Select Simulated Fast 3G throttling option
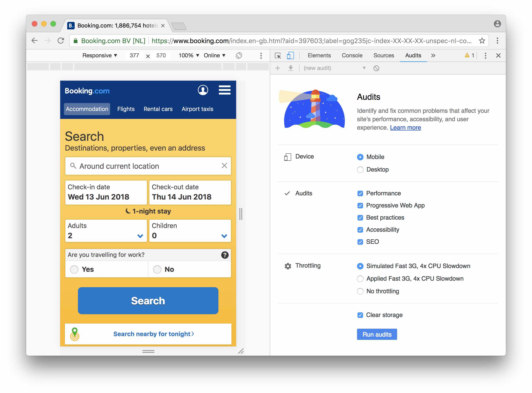532x393 pixels. (360, 266)
